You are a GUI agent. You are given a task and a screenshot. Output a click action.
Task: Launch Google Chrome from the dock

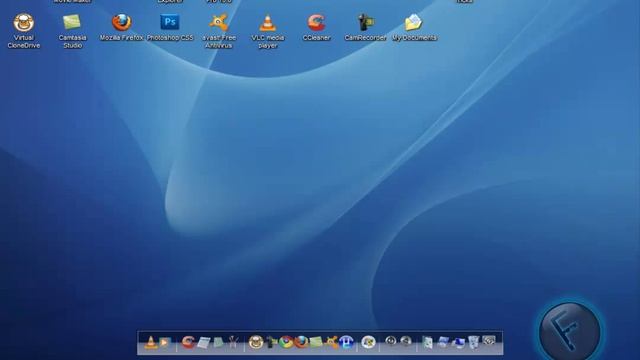285,342
